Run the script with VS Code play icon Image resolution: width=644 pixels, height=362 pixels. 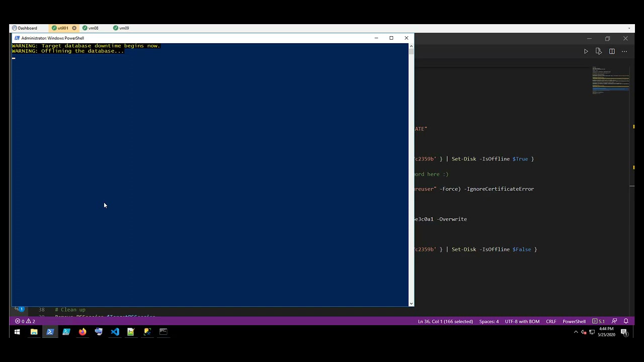(x=586, y=51)
